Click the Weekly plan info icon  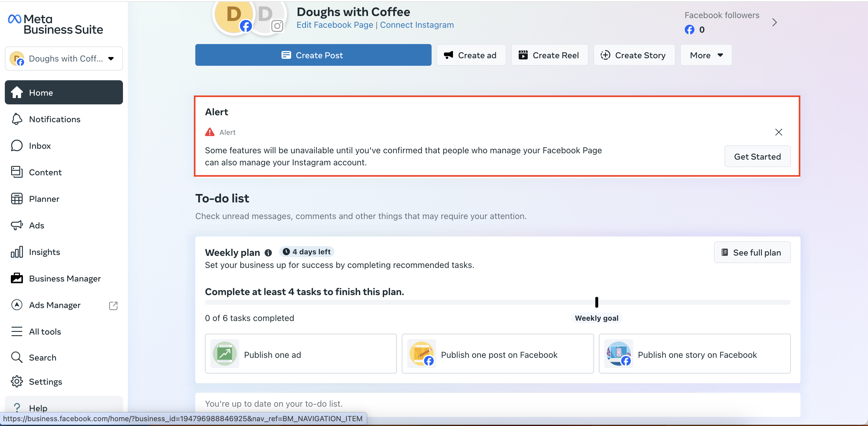(x=268, y=253)
